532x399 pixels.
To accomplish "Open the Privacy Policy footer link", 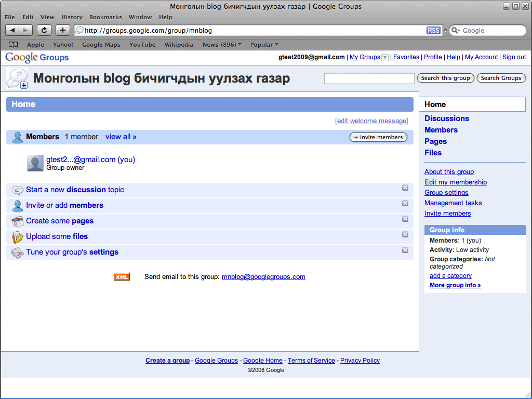I will pos(360,361).
